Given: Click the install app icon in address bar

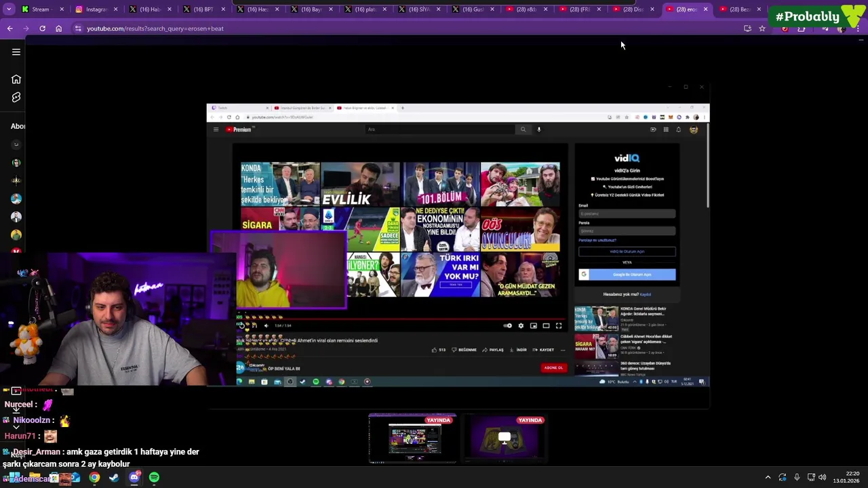Looking at the screenshot, I should coord(747,28).
